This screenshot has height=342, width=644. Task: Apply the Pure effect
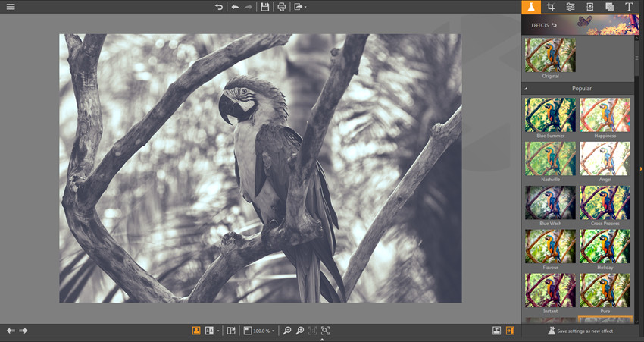pos(605,290)
